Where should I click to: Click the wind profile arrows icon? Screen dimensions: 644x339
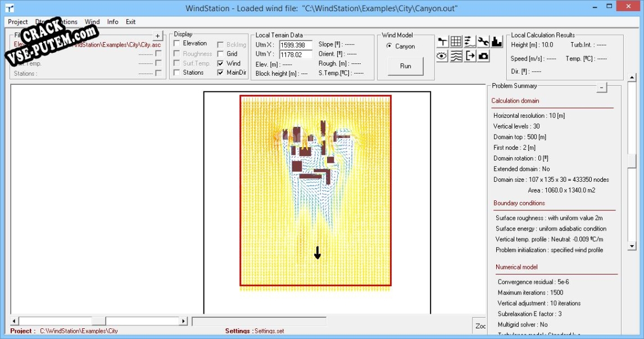tap(470, 41)
